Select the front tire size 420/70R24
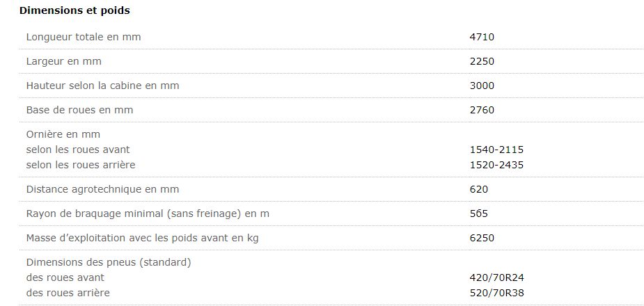The height and width of the screenshot is (306, 644). coord(497,277)
